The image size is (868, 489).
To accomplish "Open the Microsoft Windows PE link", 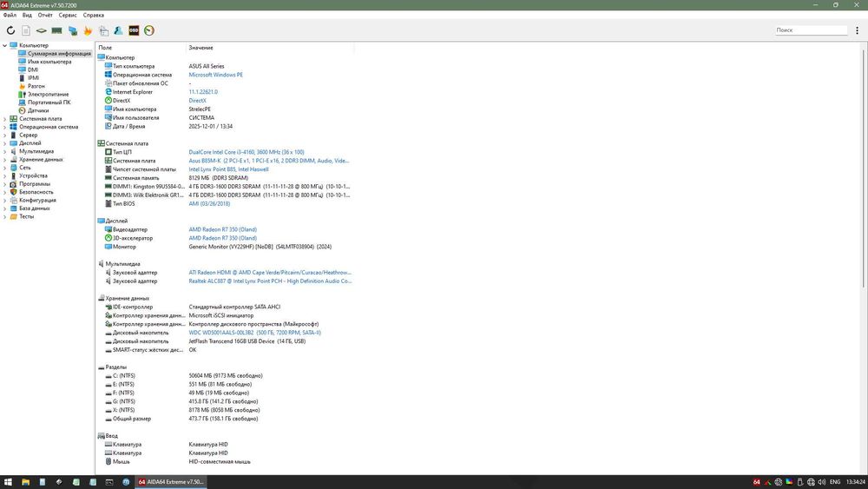I will point(215,75).
